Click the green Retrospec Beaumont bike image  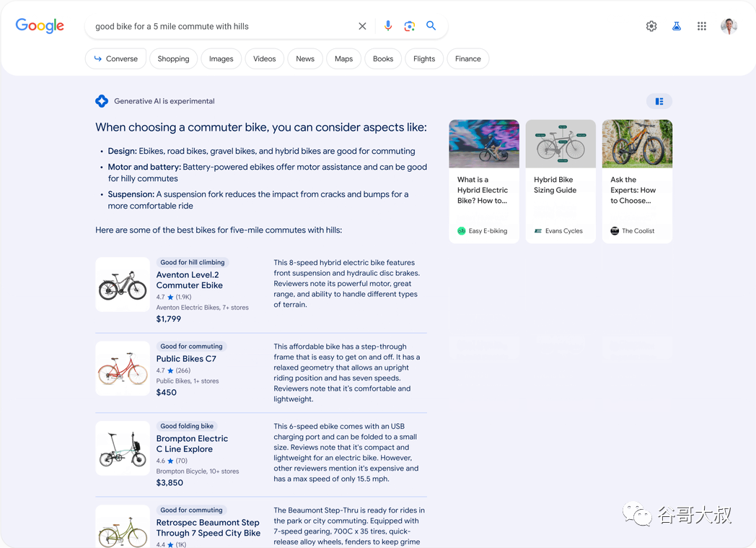(123, 526)
